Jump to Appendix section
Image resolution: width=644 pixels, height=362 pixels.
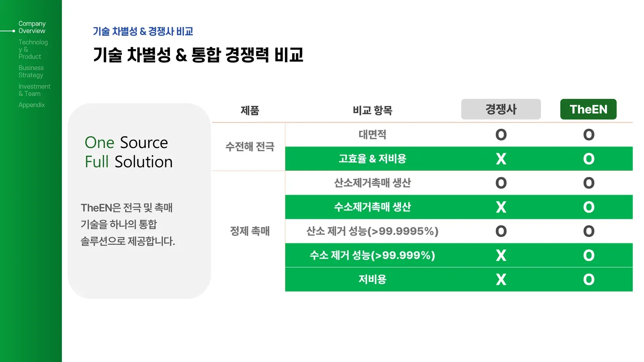[x=31, y=105]
